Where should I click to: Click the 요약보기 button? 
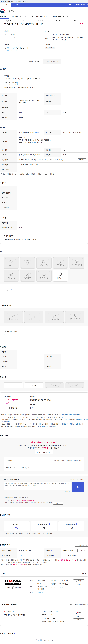pos(79,616)
